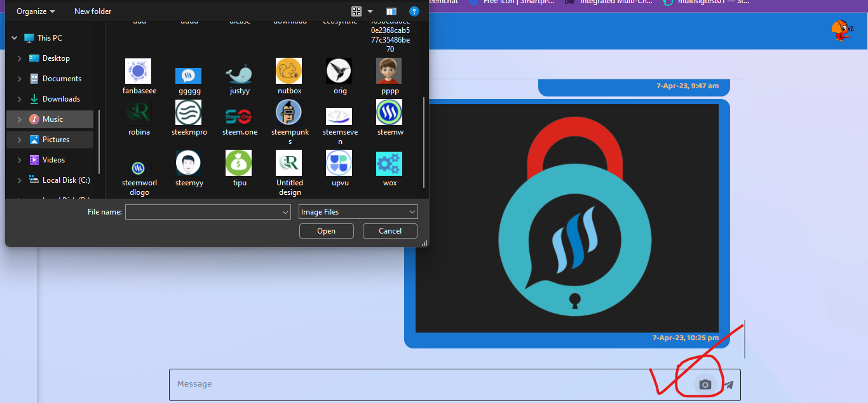Screen dimensions: 868x403
Task: Click the red bird profile avatar
Action: (842, 30)
